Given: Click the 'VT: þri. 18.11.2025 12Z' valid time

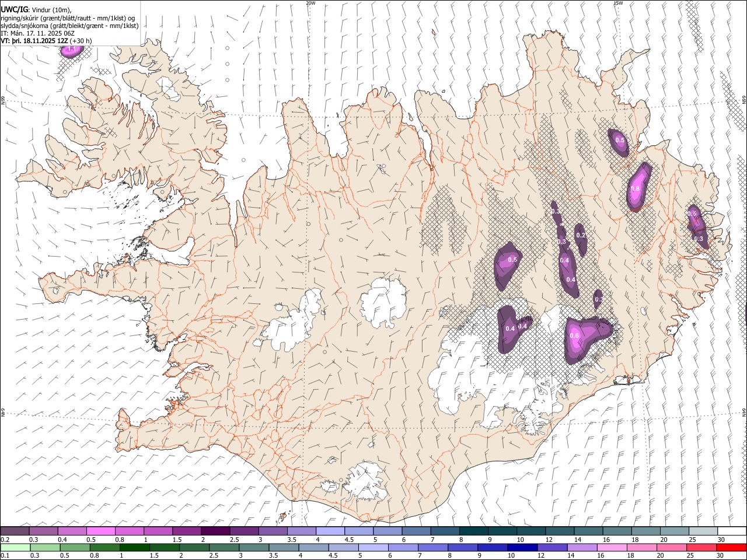Looking at the screenshot, I should tap(34, 41).
